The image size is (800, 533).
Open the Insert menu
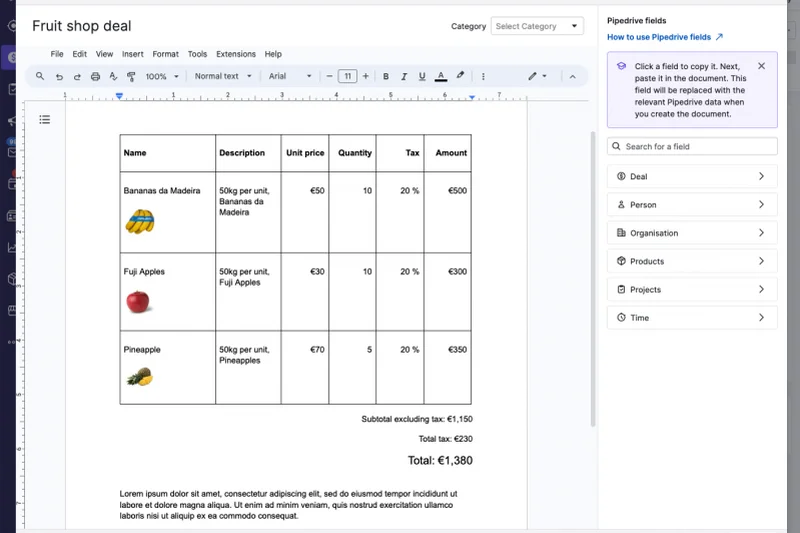[x=132, y=54]
